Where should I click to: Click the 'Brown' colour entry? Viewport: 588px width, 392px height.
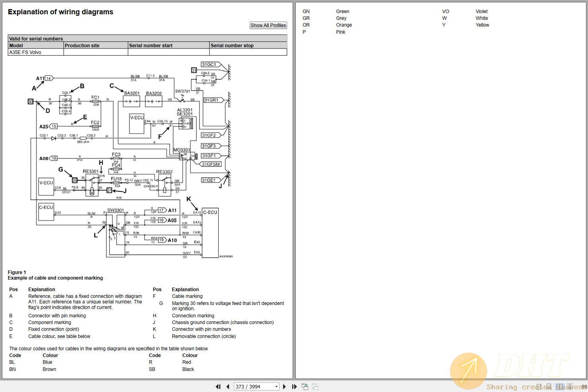(50, 369)
